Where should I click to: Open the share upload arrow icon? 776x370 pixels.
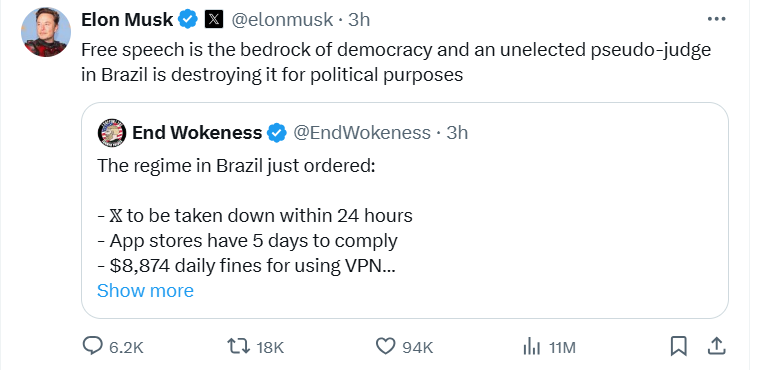[x=716, y=346]
